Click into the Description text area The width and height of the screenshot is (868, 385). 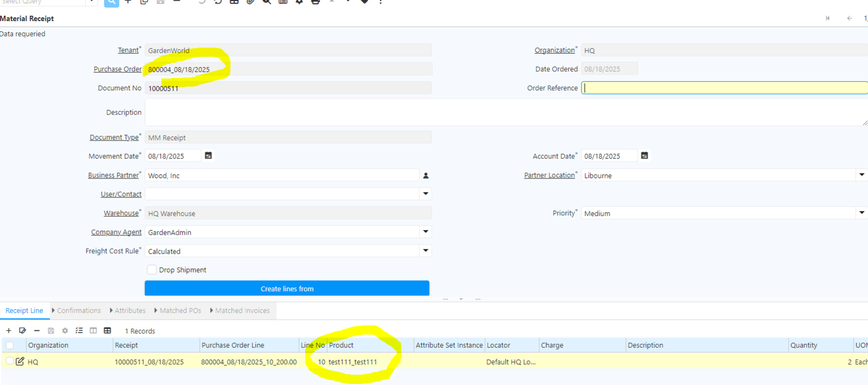(x=505, y=113)
